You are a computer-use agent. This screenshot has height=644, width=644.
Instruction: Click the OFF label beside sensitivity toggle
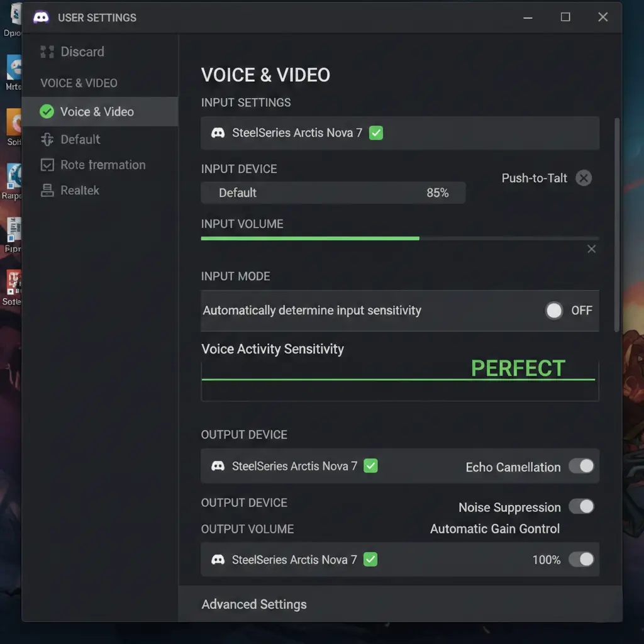click(x=582, y=311)
